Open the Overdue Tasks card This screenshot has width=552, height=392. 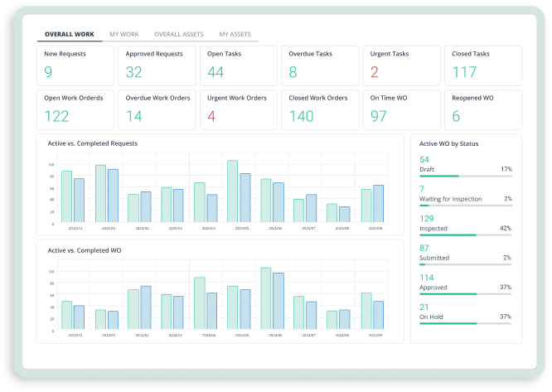tap(320, 65)
